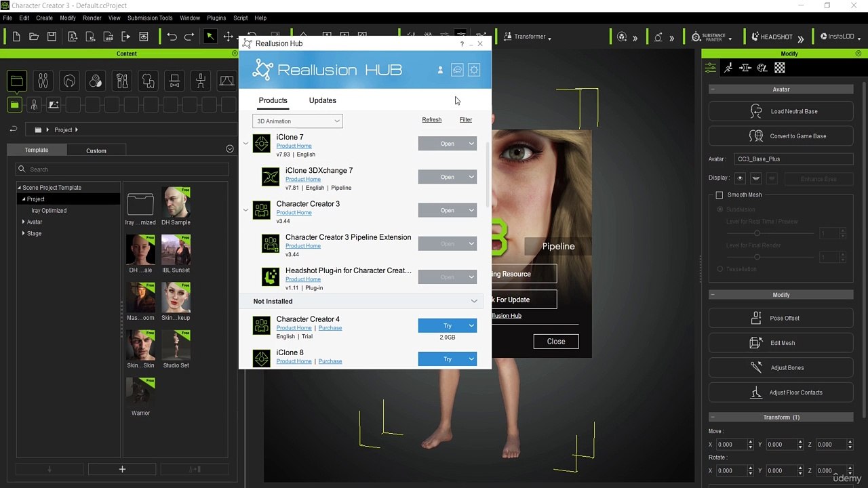Toggle the eye display visibility button

pos(740,178)
